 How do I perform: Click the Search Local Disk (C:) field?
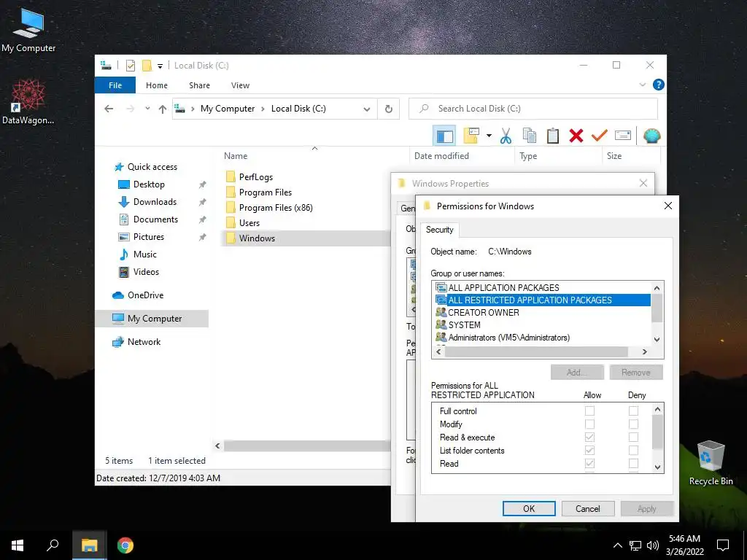[533, 109]
